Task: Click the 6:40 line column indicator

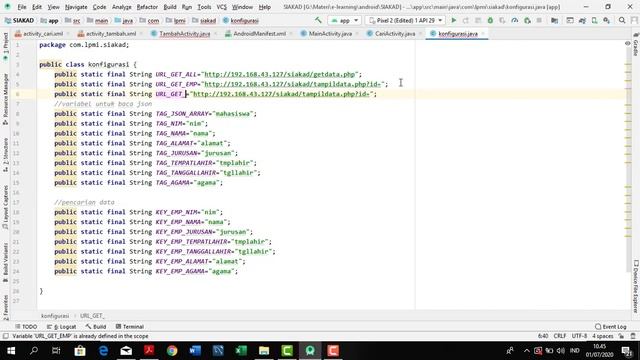Action: pyautogui.click(x=543, y=336)
